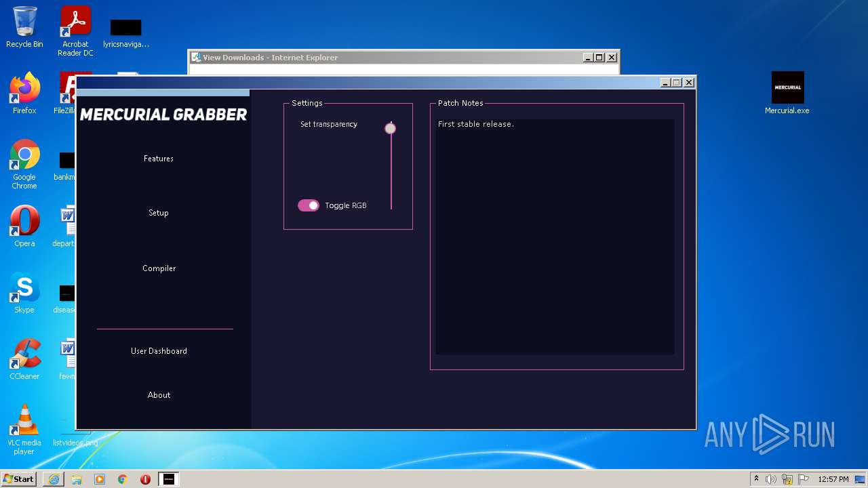Close the Mercurial Grabber window

(x=689, y=83)
